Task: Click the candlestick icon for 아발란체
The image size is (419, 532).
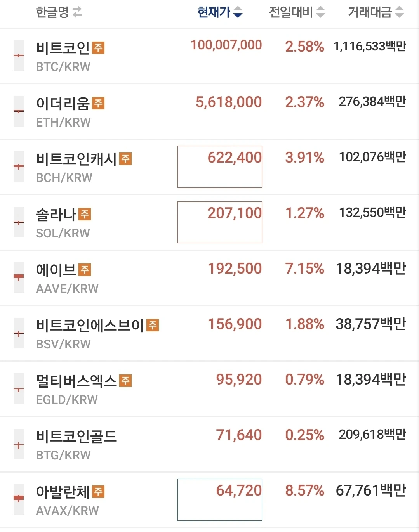Action: 19,500
